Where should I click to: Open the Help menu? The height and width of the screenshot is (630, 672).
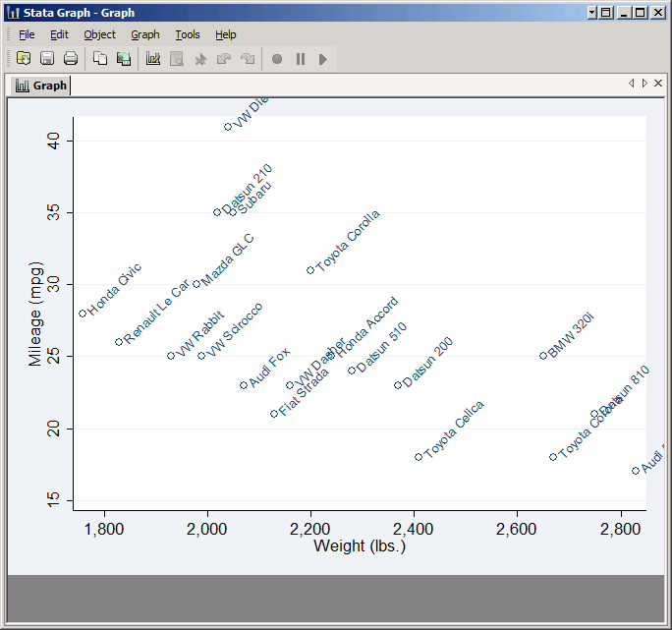(x=225, y=34)
